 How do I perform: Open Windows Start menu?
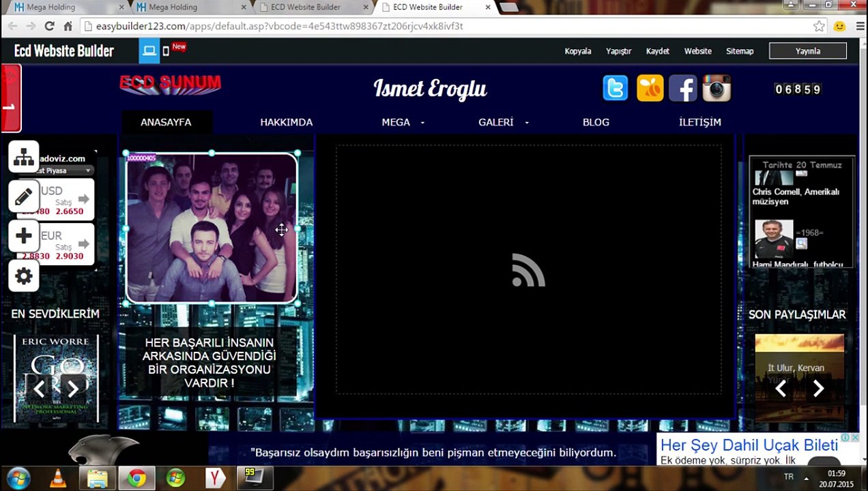[18, 479]
